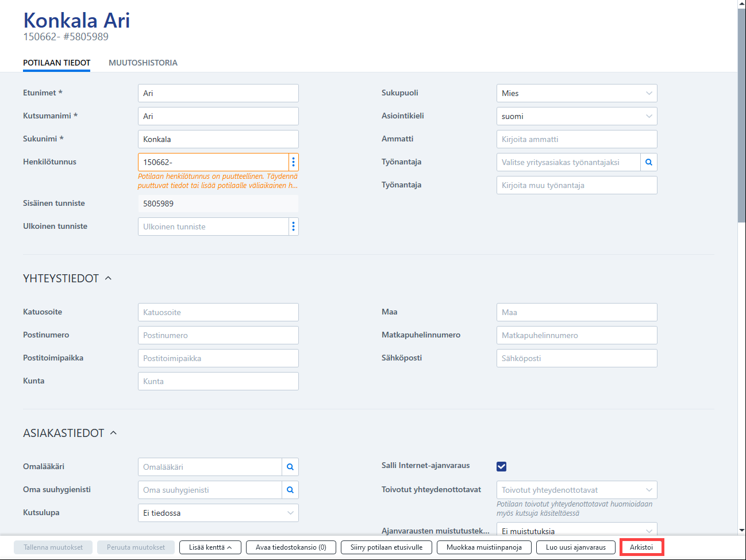Click the Sukunimi field containing Konkala
This screenshot has height=560, width=746.
(x=218, y=139)
